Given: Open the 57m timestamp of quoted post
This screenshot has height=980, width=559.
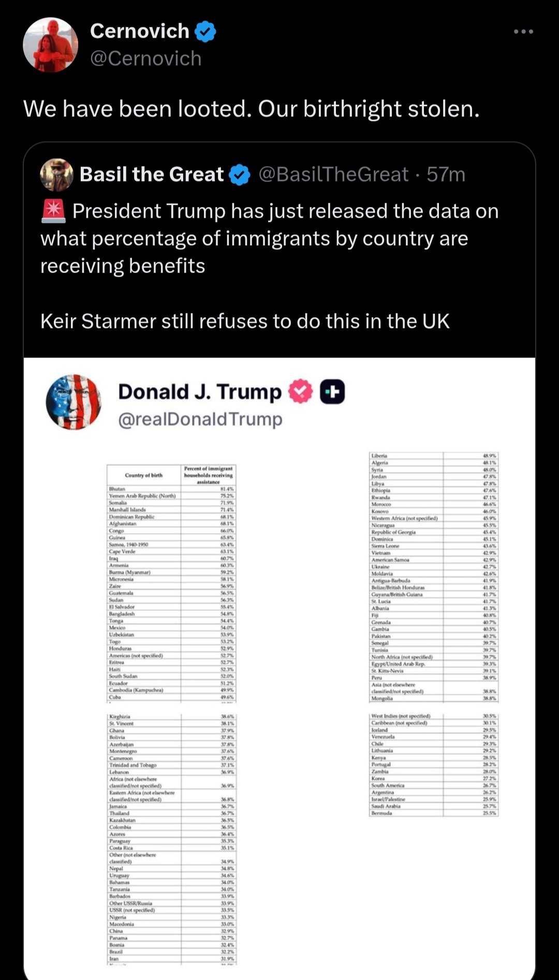Looking at the screenshot, I should (x=446, y=175).
